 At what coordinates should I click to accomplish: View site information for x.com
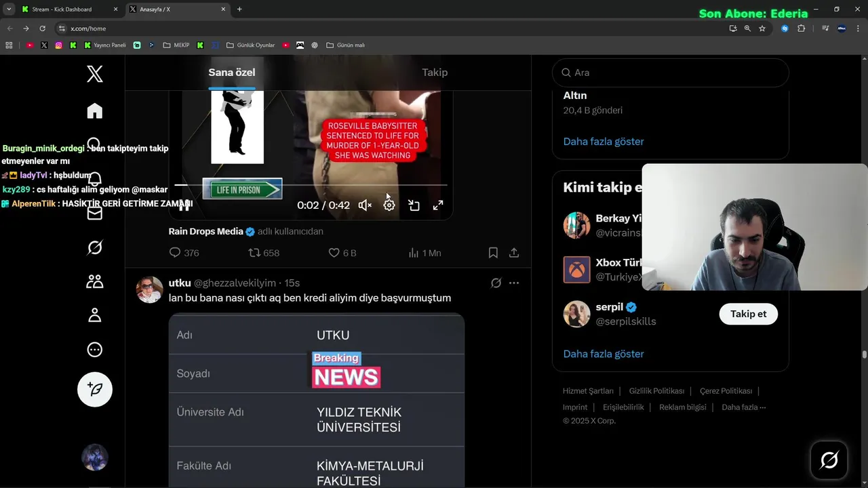tap(62, 28)
